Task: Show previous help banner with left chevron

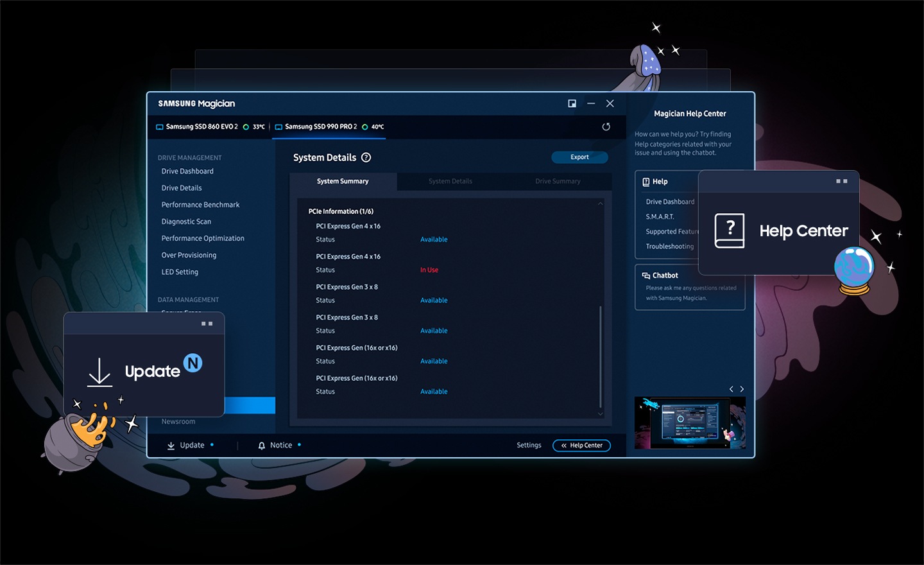Action: [731, 389]
